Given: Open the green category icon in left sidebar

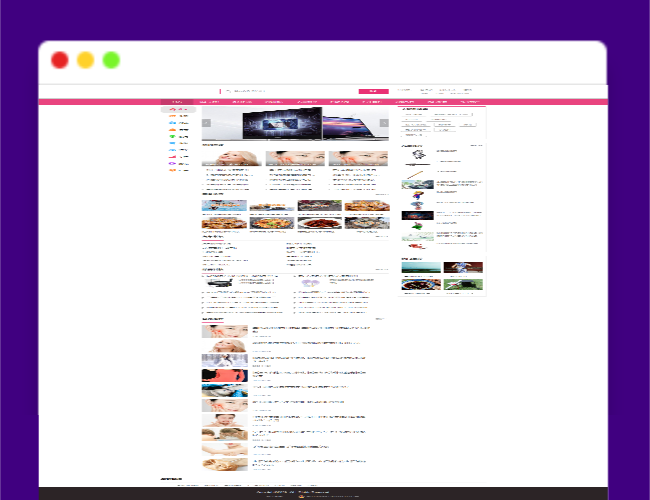Looking at the screenshot, I should pos(172,136).
